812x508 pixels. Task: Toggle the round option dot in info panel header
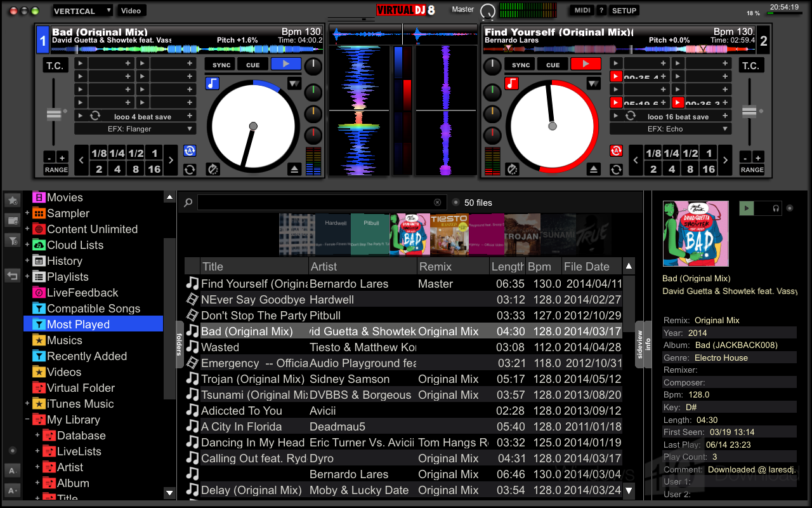[790, 208]
